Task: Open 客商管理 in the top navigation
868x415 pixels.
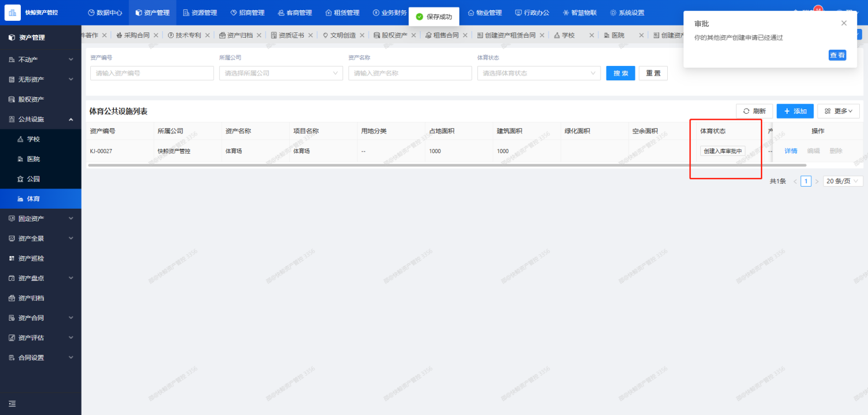Action: click(x=295, y=13)
